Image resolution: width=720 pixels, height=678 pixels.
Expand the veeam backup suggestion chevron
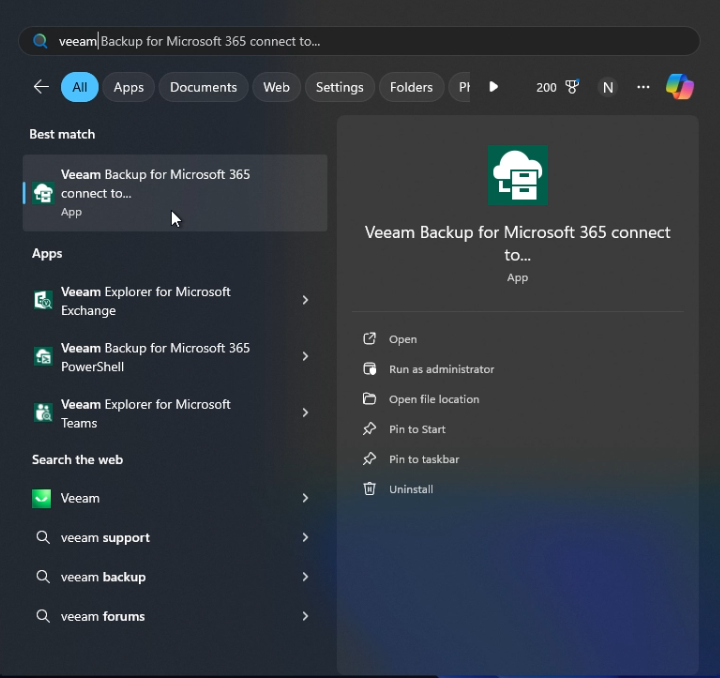pyautogui.click(x=305, y=577)
